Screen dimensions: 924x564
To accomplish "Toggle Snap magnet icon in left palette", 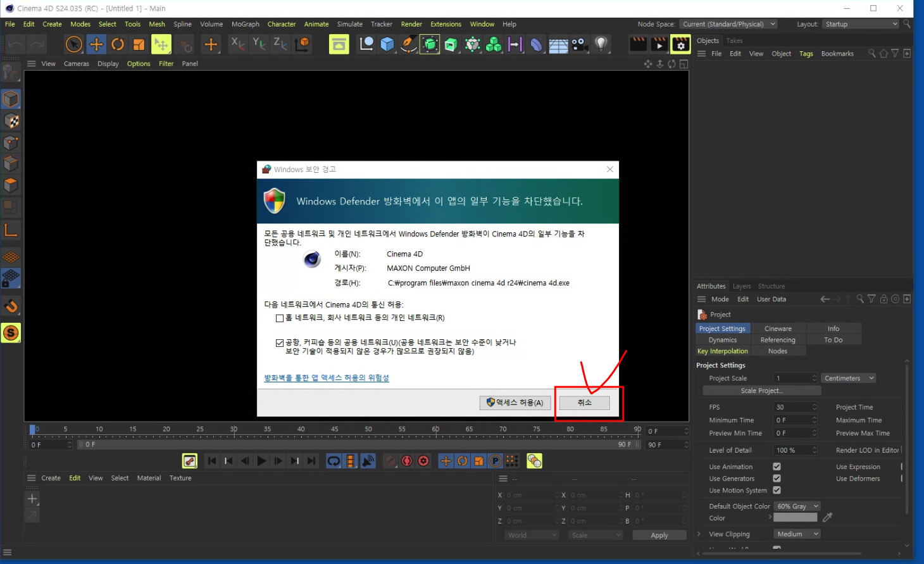I will (11, 306).
